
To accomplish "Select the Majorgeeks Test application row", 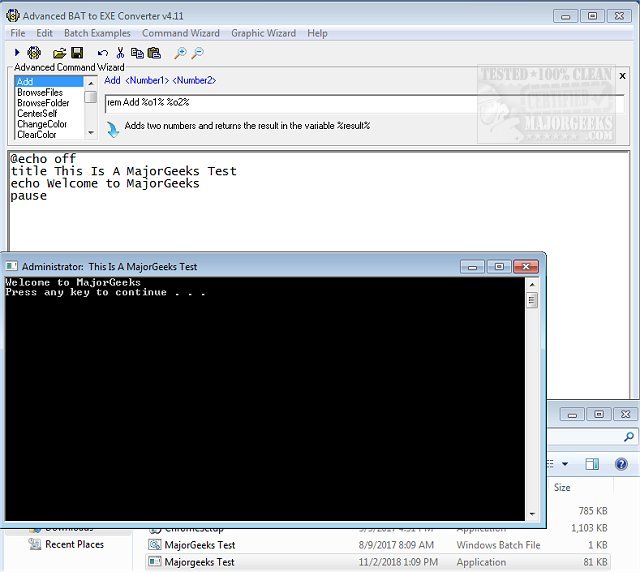I will pos(378,562).
